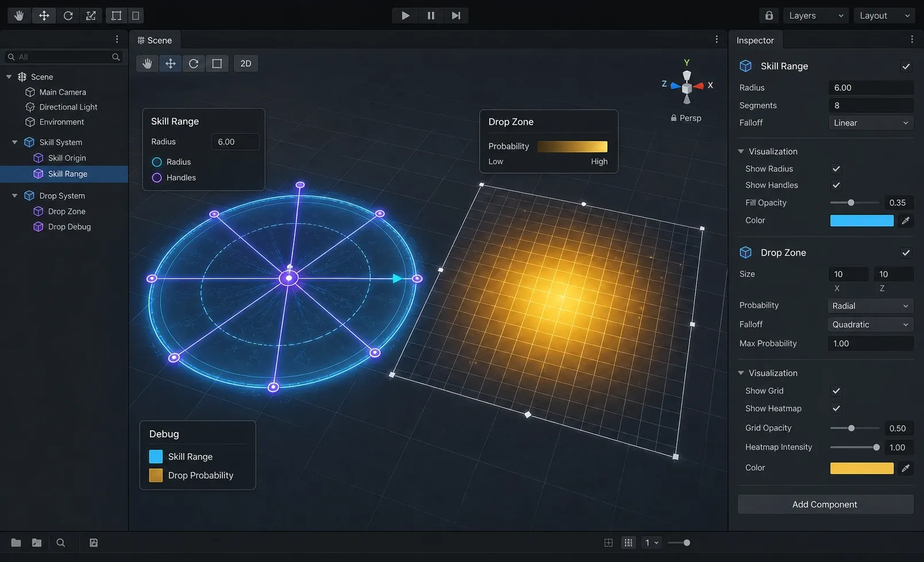Select the scene view Rect tool
Viewport: 924px width, 562px height.
click(217, 63)
